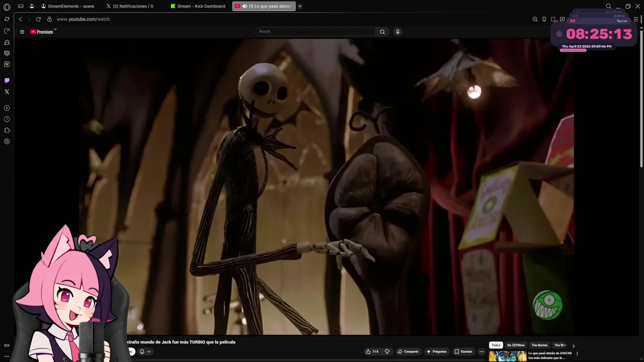Image resolution: width=644 pixels, height=362 pixels.
Task: Toggle the notification bell for channel
Action: tap(142, 351)
